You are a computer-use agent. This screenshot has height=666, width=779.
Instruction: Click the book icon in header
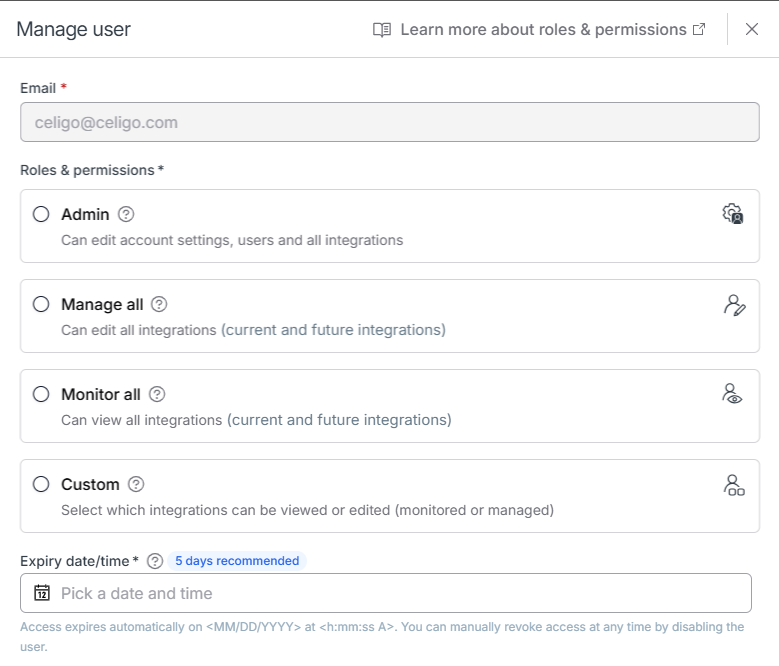coord(382,30)
